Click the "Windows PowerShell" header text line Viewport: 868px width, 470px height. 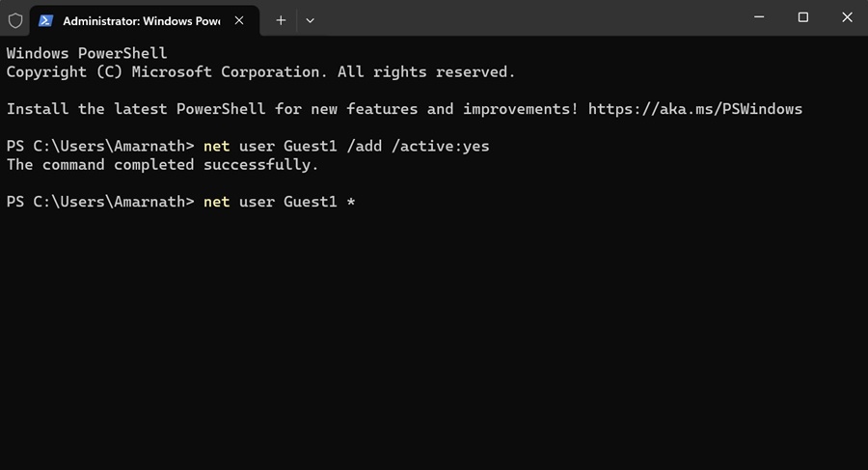point(87,53)
